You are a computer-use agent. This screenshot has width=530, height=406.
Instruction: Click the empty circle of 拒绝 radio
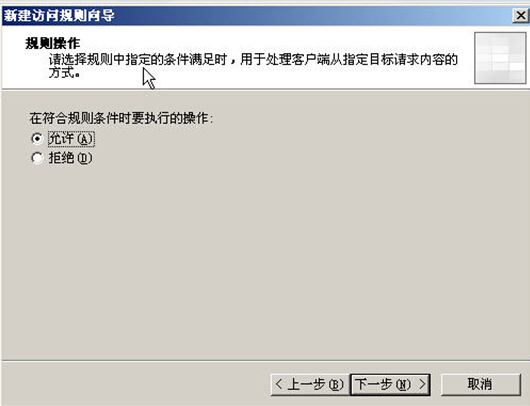pyautogui.click(x=37, y=158)
